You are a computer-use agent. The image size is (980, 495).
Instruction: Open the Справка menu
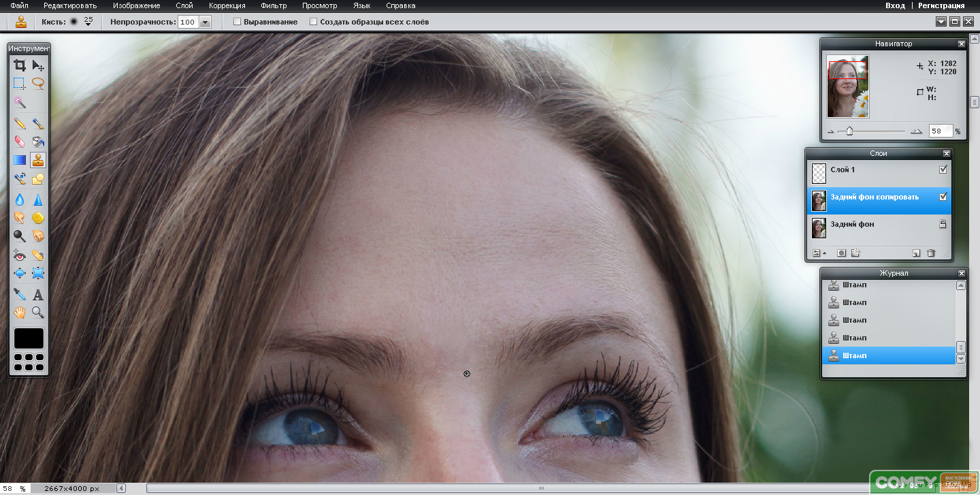tap(400, 5)
